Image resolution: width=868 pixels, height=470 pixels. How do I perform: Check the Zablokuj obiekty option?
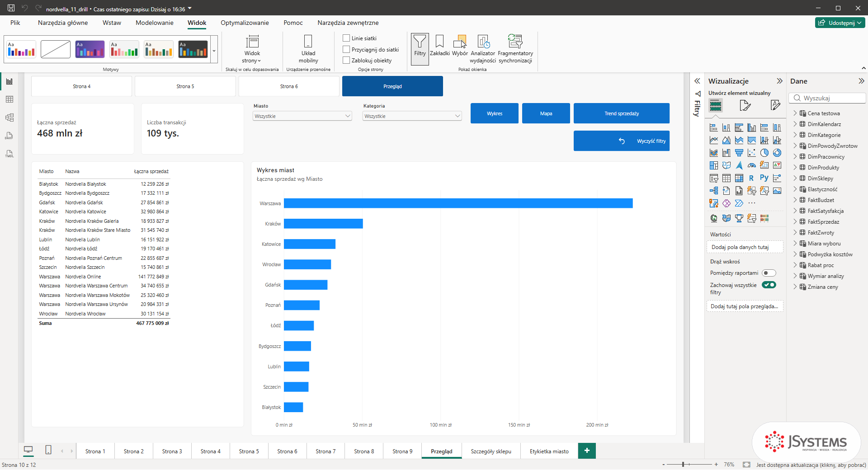346,60
